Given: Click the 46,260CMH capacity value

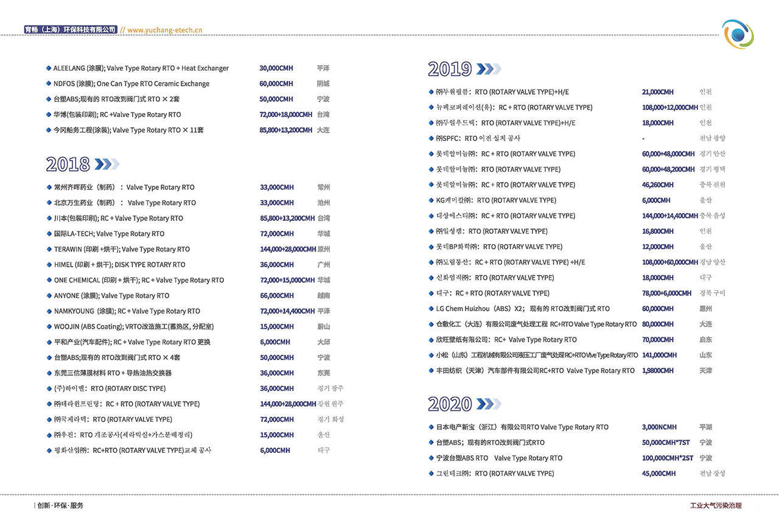Looking at the screenshot, I should click(x=658, y=185).
